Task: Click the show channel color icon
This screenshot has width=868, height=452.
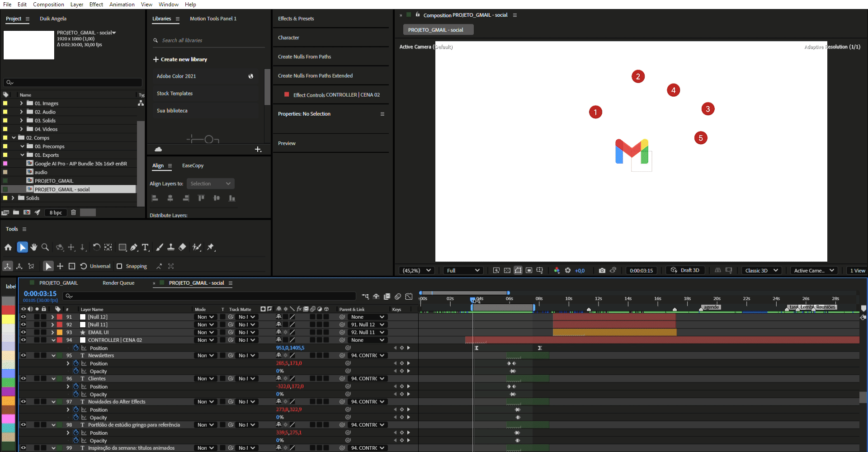Action: (x=557, y=270)
